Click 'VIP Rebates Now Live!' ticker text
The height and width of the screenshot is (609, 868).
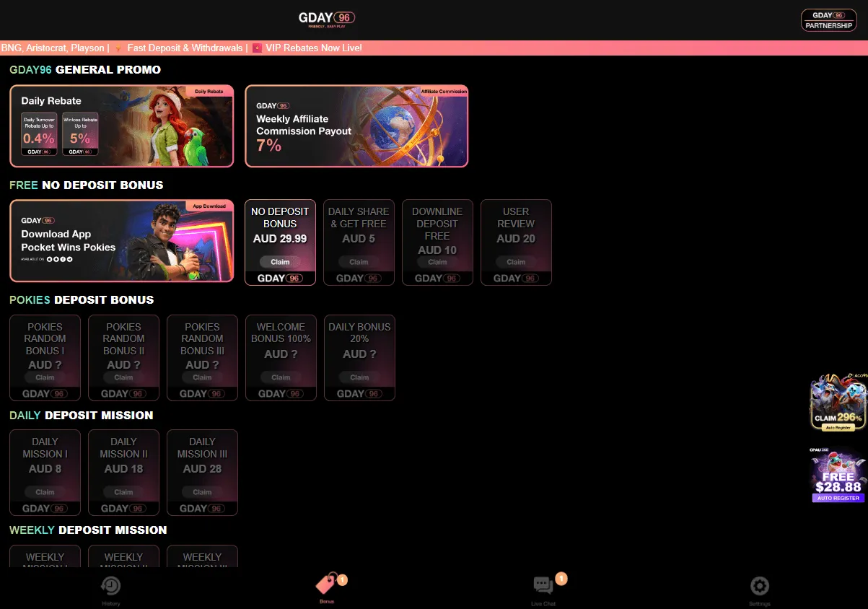[x=314, y=48]
